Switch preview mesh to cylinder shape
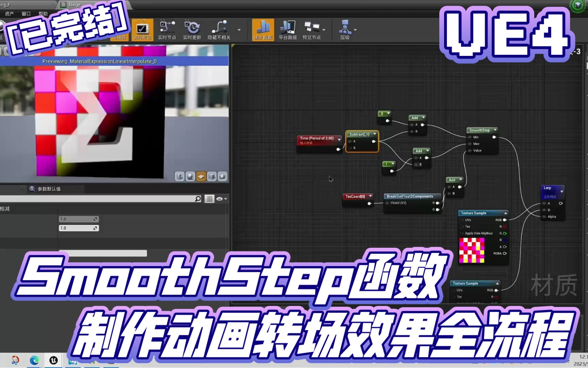588x368 pixels. [180, 176]
